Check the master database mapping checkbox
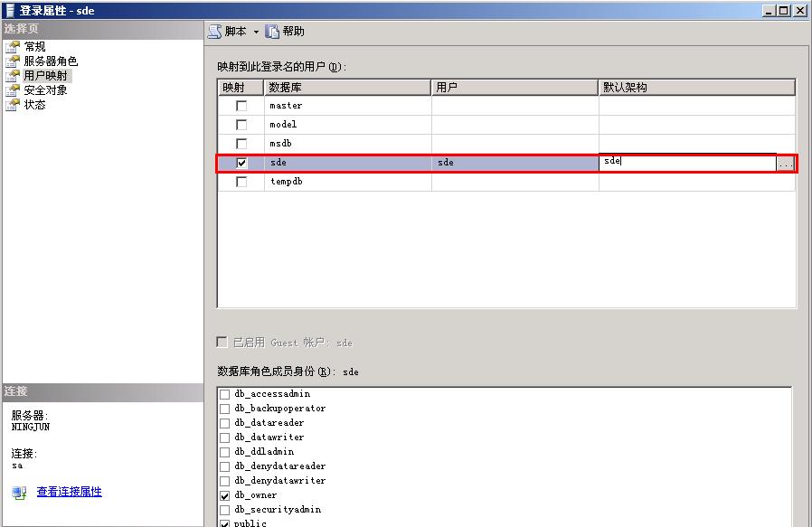812x527 pixels. (241, 105)
